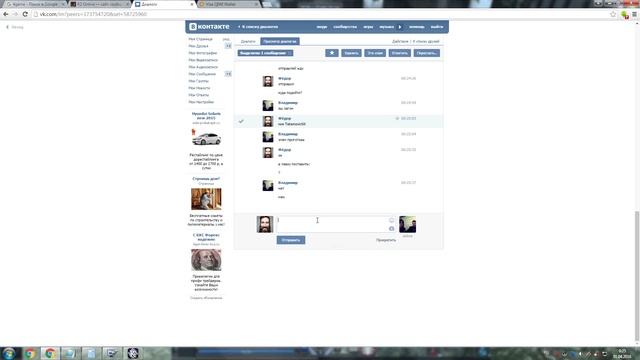Image resolution: width=640 pixels, height=360 pixels.
Task: Forward the selected message with Переслать
Action: coord(427,53)
